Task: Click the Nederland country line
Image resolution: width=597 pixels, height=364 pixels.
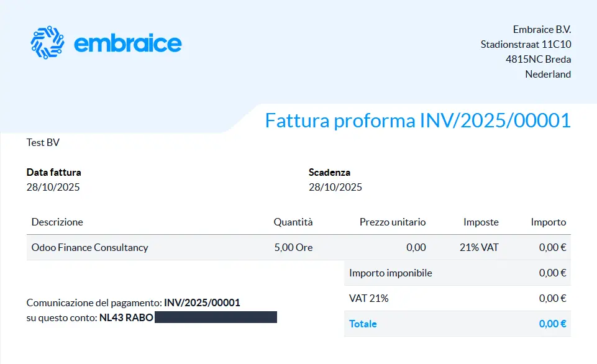Action: (x=548, y=74)
